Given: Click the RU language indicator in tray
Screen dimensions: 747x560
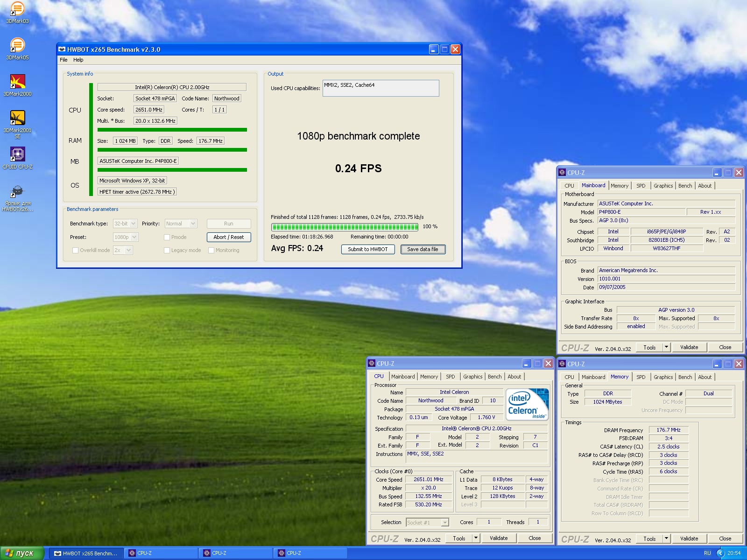Looking at the screenshot, I should [x=707, y=553].
